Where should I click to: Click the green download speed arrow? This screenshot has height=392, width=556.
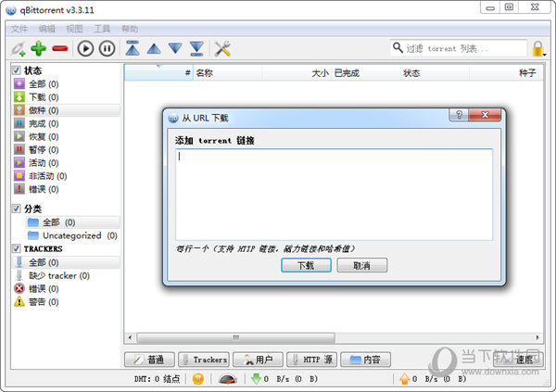pyautogui.click(x=256, y=379)
